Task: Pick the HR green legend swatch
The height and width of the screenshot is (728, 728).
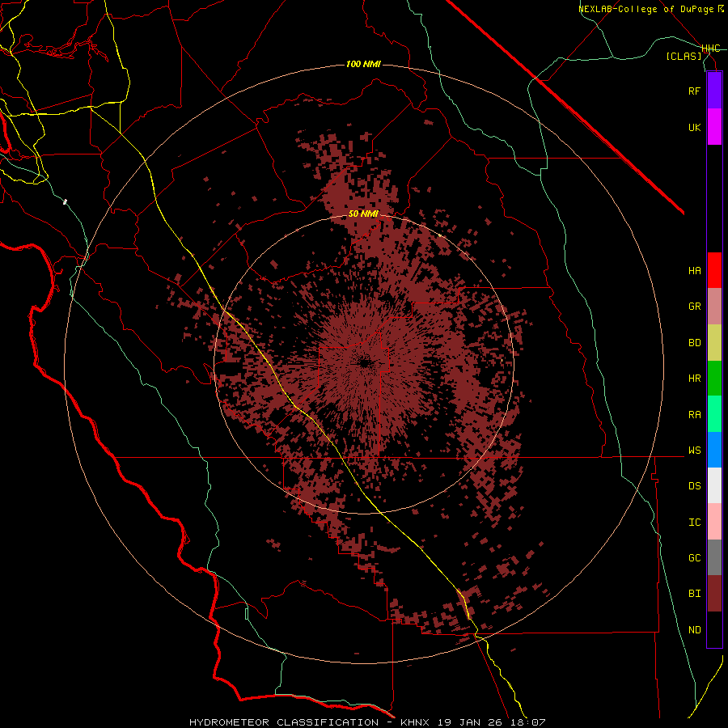Action: click(x=714, y=379)
